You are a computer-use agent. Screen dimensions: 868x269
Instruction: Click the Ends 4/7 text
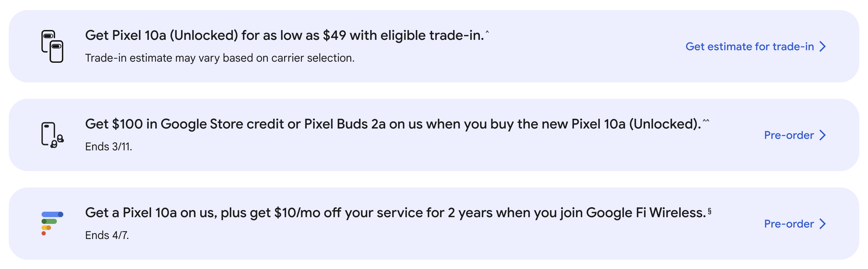[x=107, y=235]
